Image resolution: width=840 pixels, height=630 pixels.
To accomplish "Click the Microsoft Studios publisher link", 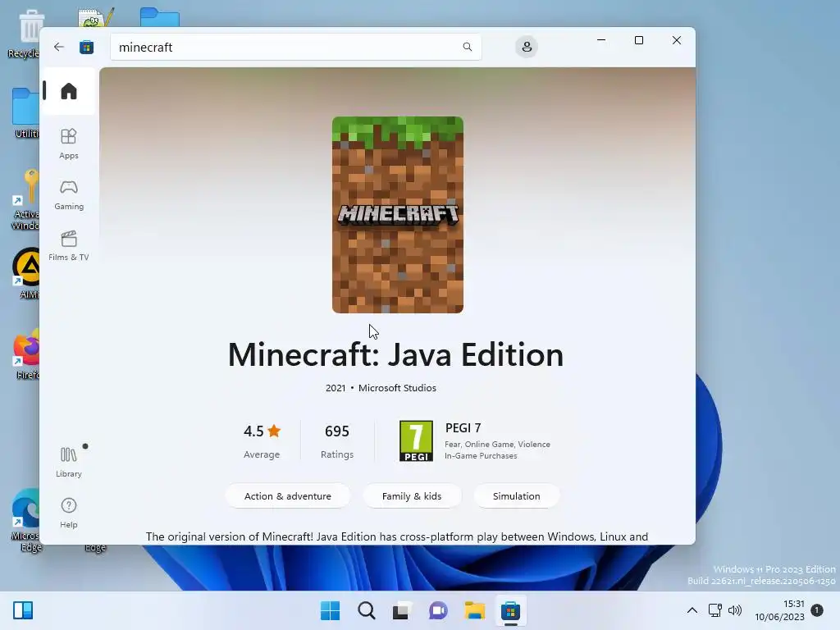I will click(397, 388).
